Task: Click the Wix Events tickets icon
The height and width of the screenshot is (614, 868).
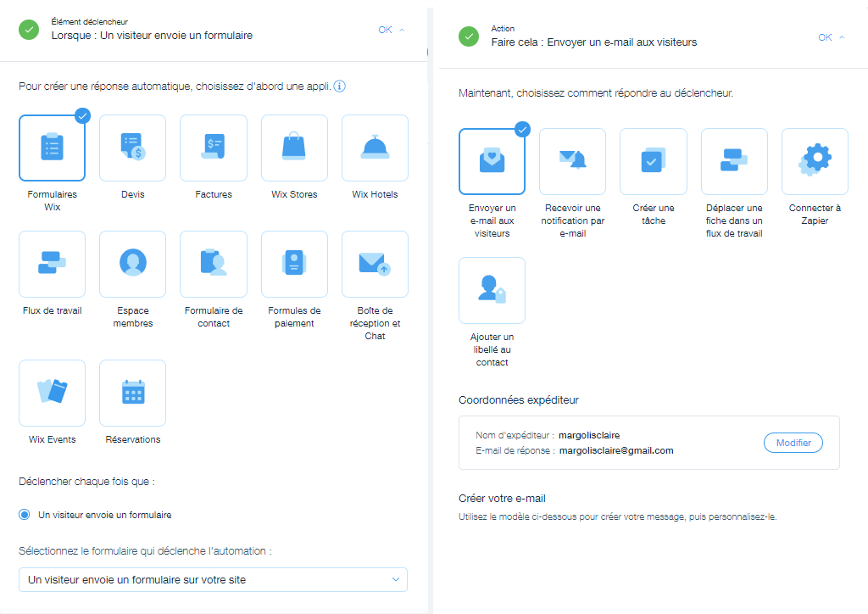Action: point(52,393)
